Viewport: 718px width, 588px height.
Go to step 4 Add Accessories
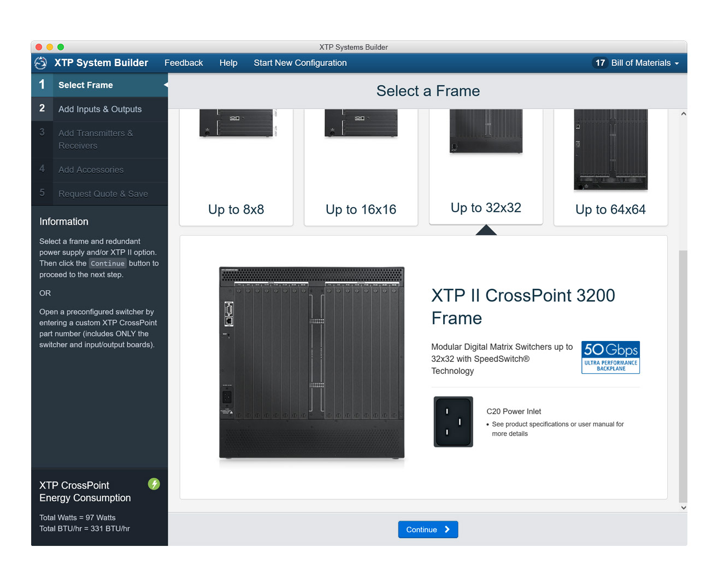99,170
